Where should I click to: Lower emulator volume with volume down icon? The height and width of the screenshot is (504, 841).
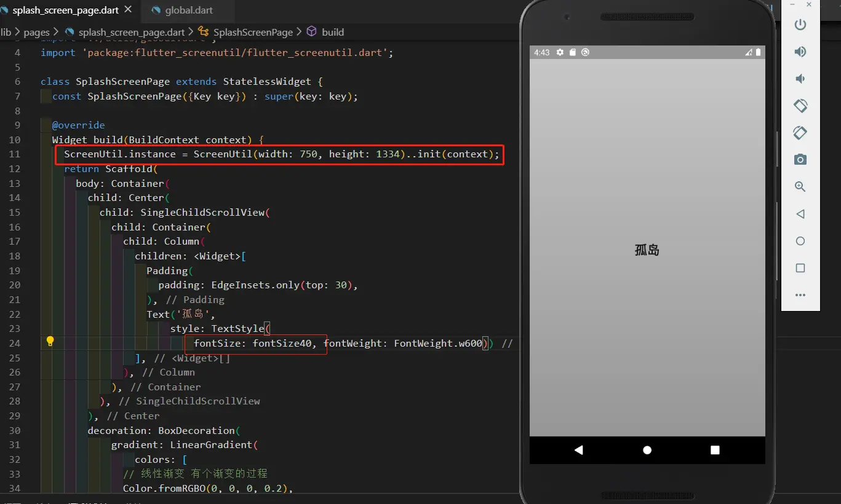tap(800, 79)
